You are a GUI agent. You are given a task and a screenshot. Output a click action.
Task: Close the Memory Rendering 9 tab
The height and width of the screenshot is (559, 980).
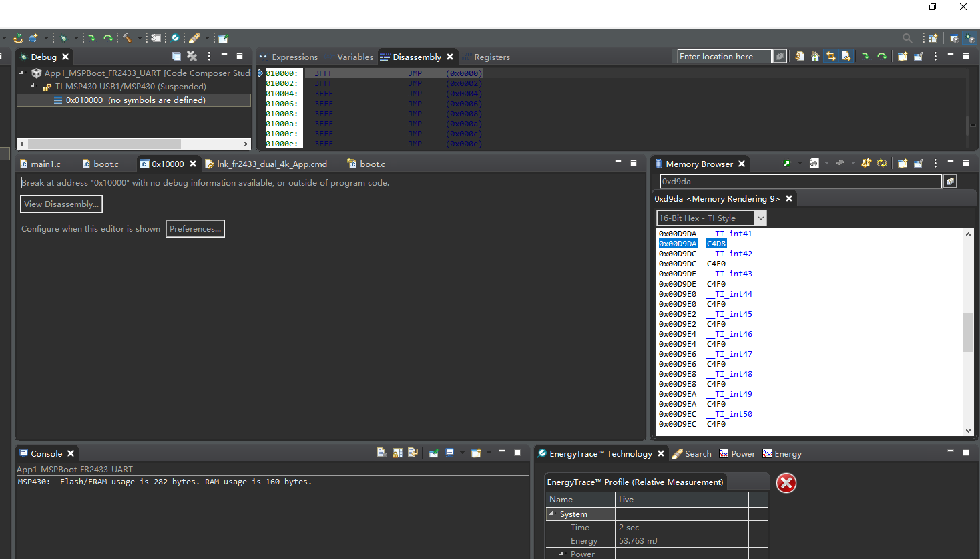789,199
